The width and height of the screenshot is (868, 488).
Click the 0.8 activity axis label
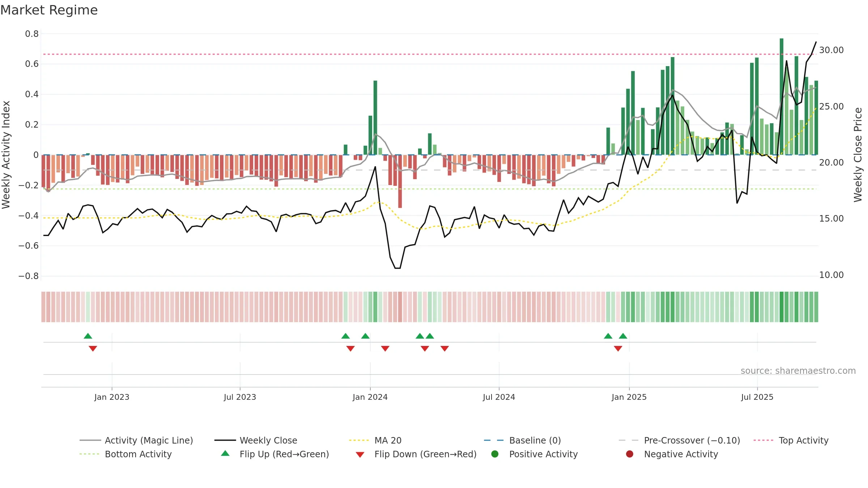[x=32, y=34]
